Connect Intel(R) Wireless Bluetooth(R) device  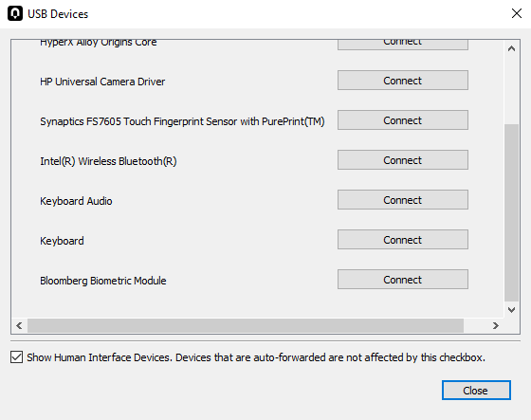click(x=403, y=160)
